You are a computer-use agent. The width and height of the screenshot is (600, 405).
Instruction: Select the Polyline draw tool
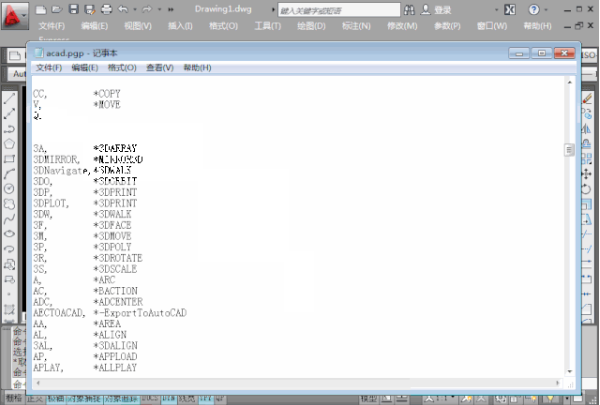(x=9, y=129)
